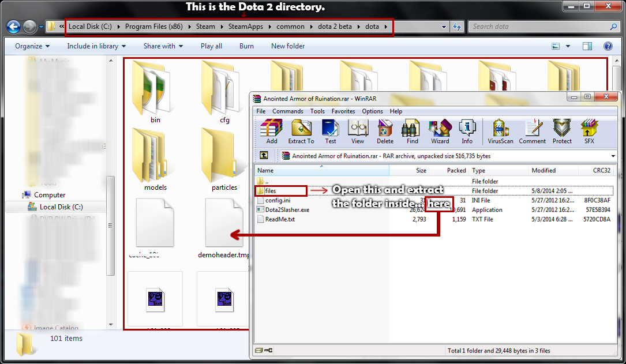Click the Explorer Forward arrow button

coord(29,27)
